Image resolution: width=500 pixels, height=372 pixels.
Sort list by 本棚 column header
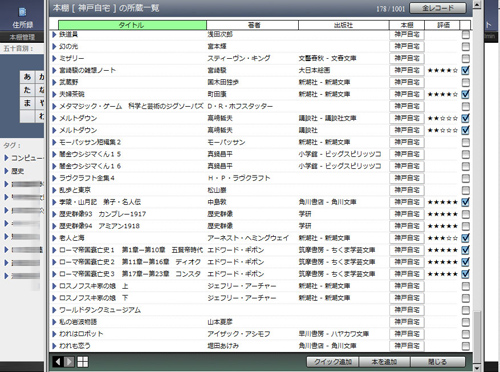[x=407, y=25]
